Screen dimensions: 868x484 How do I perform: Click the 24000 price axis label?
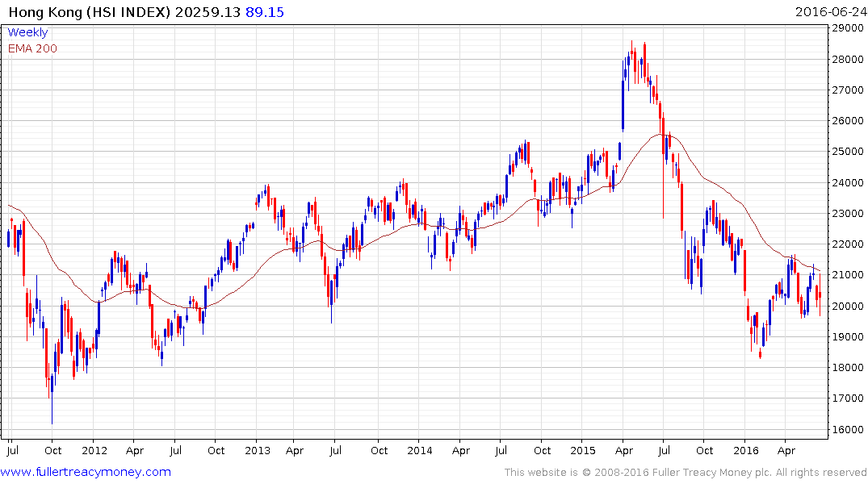click(x=848, y=182)
